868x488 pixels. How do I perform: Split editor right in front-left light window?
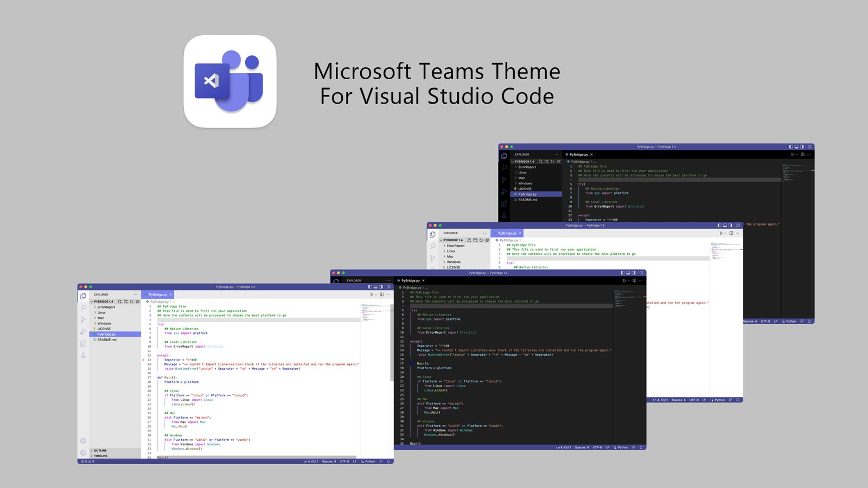(381, 294)
